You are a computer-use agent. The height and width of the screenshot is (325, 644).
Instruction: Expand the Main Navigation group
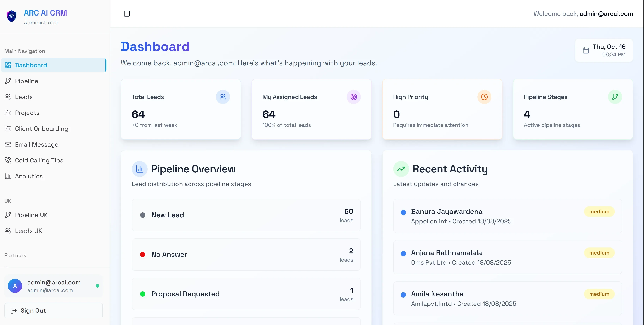tap(25, 51)
